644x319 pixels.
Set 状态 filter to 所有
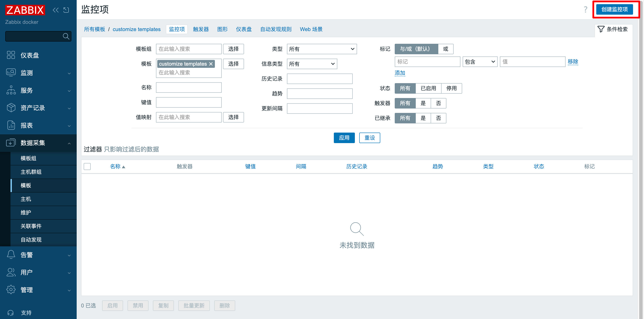[405, 88]
